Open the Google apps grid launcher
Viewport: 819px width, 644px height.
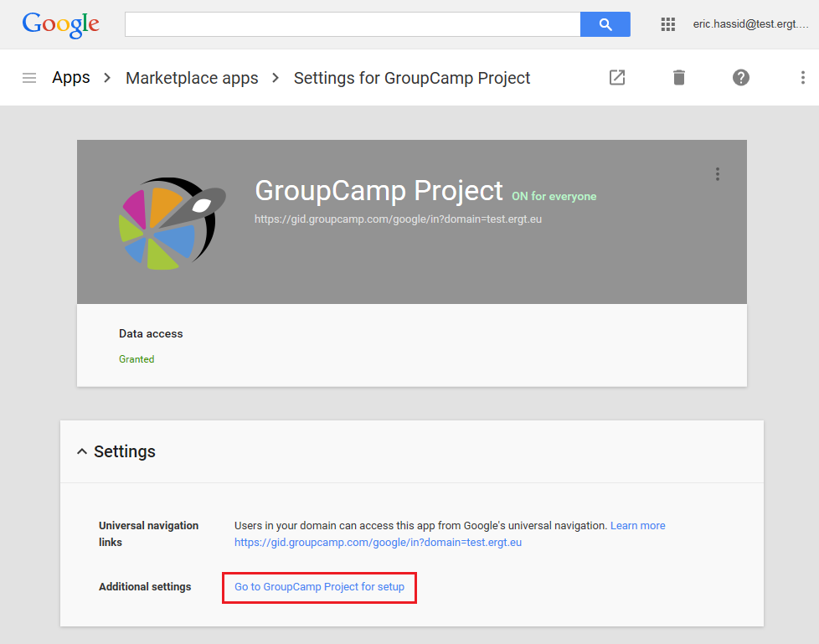click(668, 24)
